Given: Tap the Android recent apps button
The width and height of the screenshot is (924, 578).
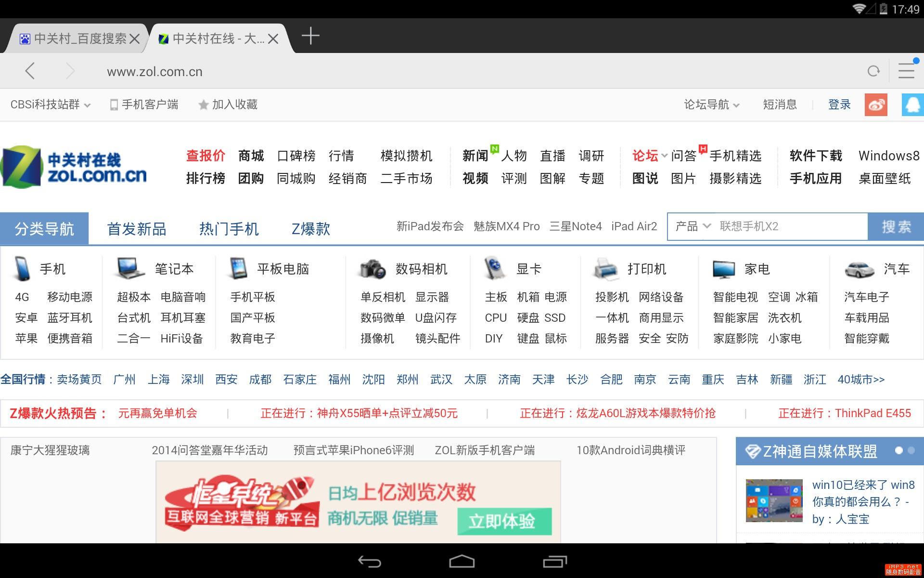Looking at the screenshot, I should (x=555, y=561).
